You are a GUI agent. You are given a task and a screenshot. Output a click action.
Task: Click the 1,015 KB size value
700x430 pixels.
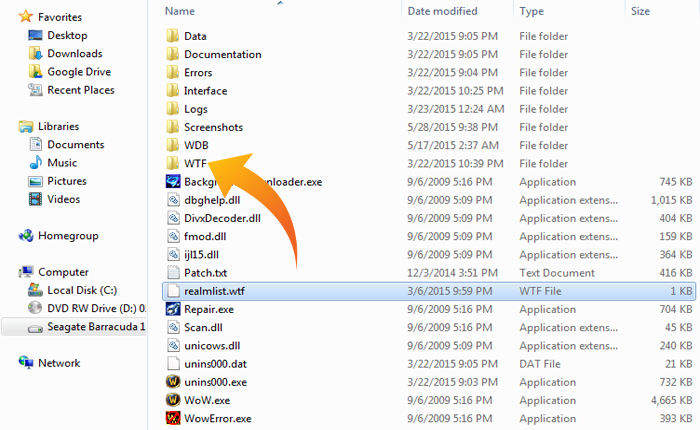(671, 200)
